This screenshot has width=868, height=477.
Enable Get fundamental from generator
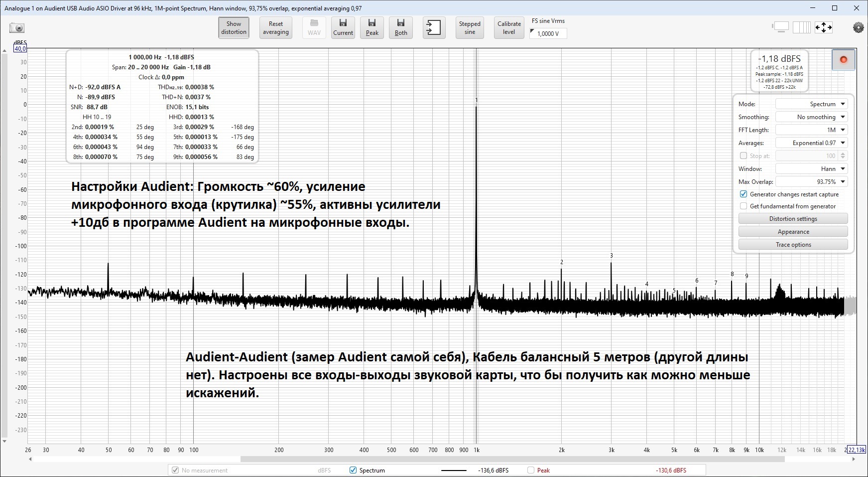744,206
